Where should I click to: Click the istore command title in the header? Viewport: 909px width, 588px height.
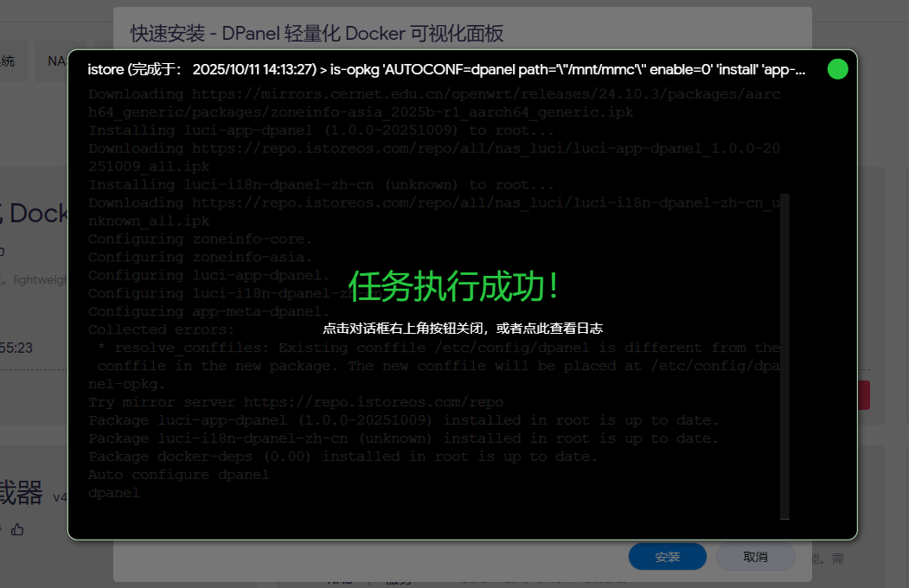point(446,69)
